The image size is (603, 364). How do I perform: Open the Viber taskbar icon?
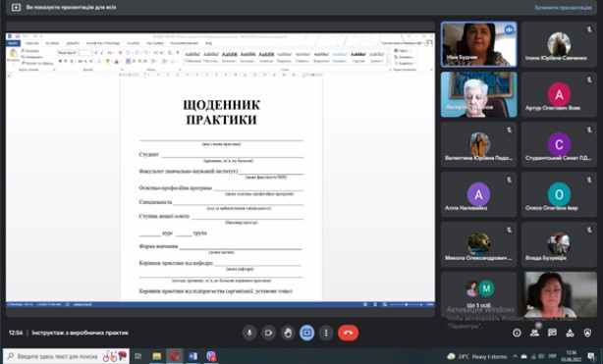click(211, 356)
